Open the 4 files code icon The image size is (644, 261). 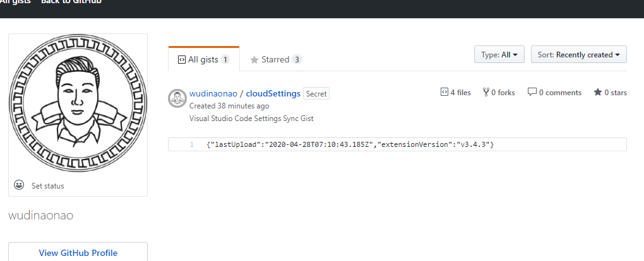[x=444, y=93]
